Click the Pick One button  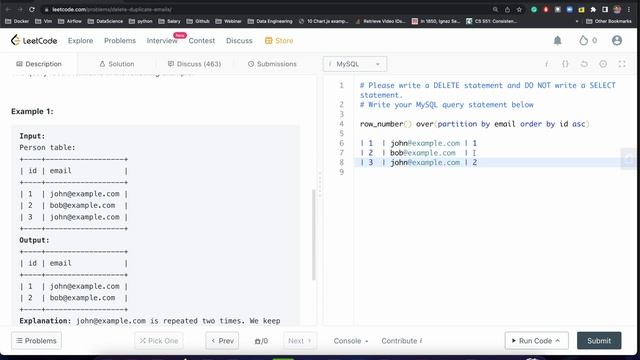click(159, 340)
